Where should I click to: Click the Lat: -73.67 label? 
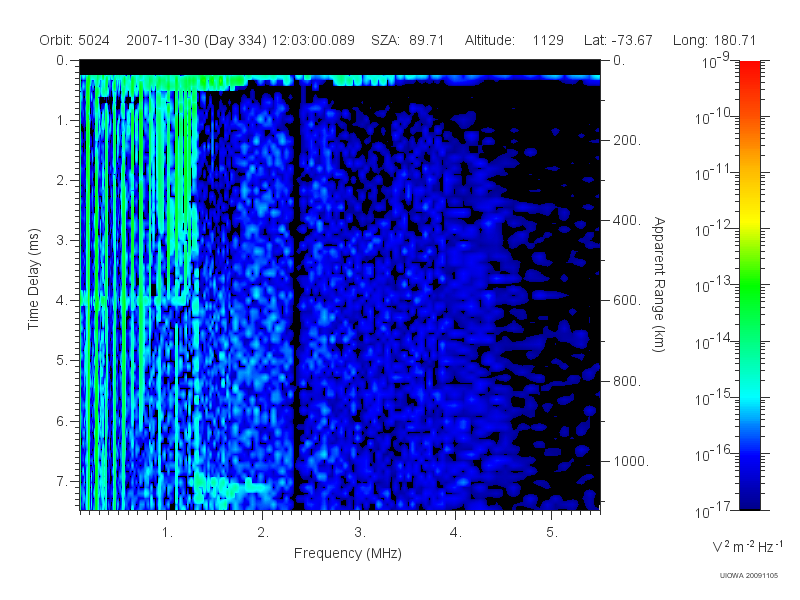(618, 40)
